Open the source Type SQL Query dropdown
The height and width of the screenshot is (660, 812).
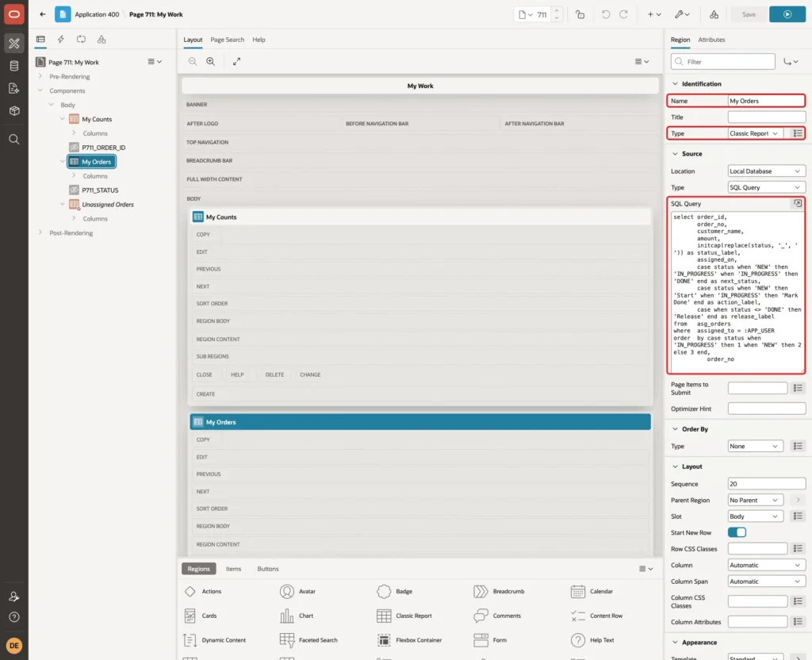767,187
